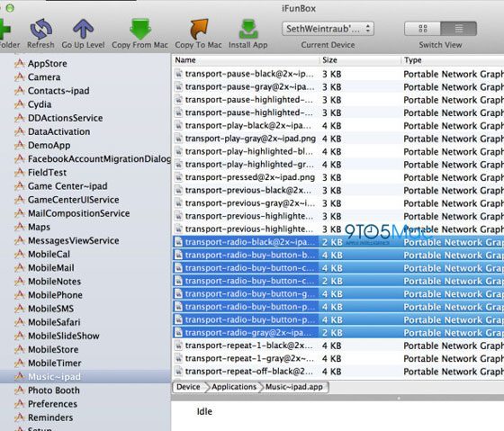Click the MobileSMS app icon
The width and height of the screenshot is (504, 431).
[x=20, y=309]
